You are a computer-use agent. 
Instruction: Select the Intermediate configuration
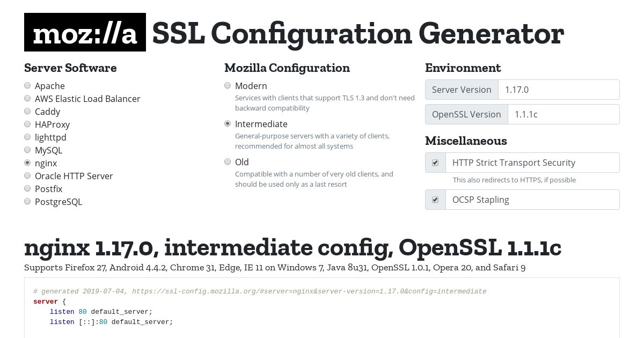228,123
